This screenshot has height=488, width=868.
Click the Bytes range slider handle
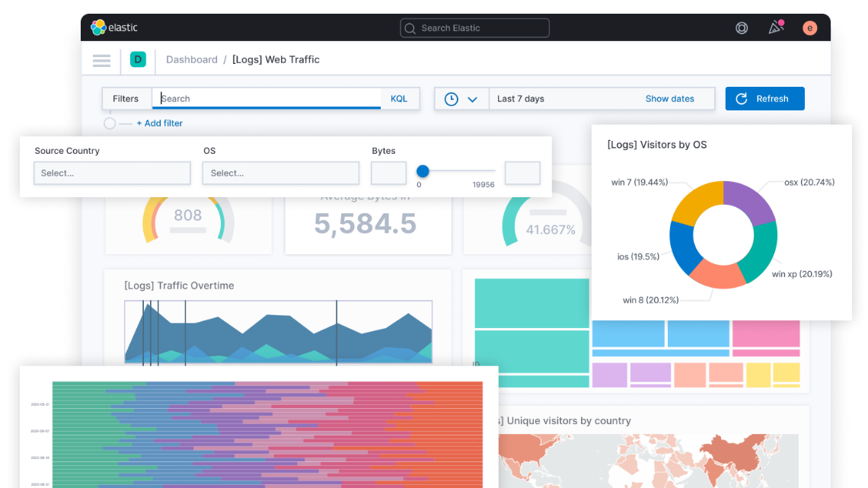click(423, 171)
